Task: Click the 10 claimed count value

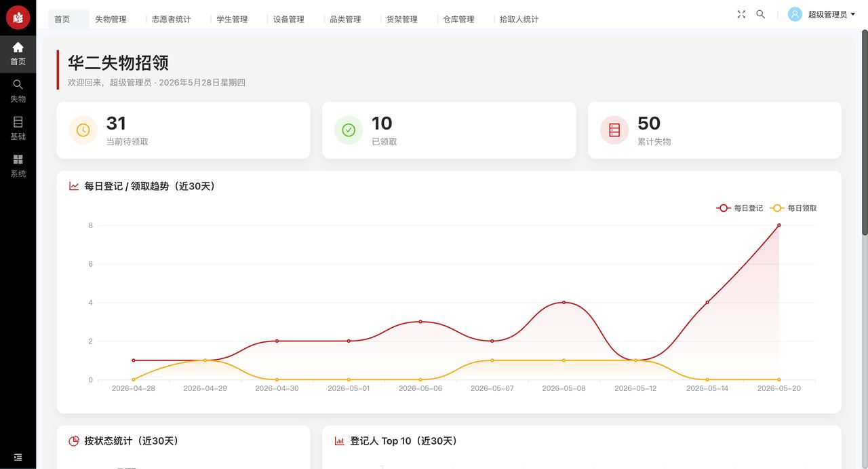Action: (382, 124)
